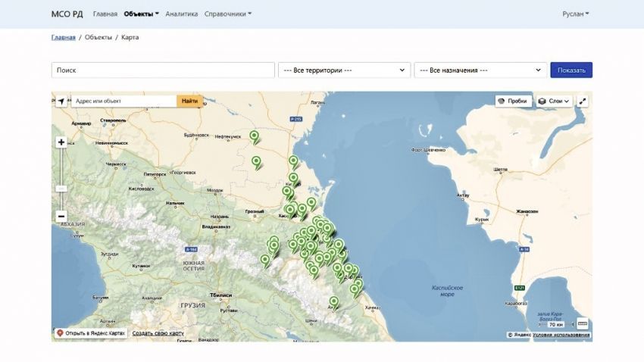The height and width of the screenshot is (362, 644).
Task: Click the map zoom slider handle
Action: point(61,189)
